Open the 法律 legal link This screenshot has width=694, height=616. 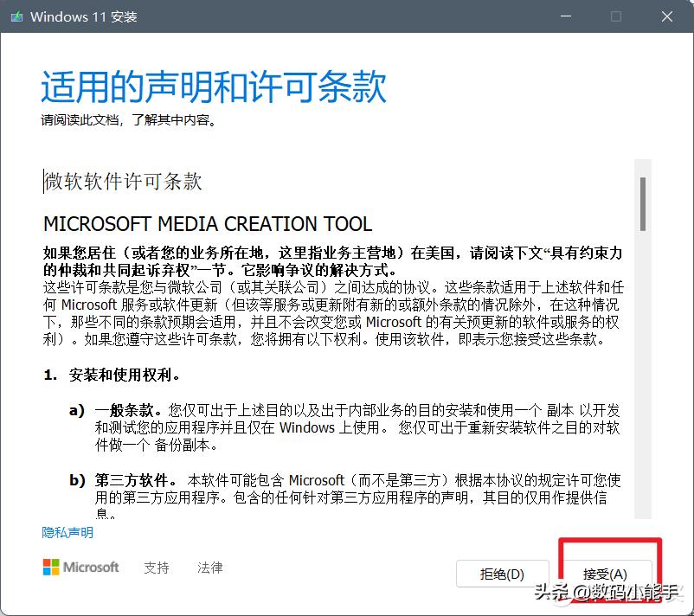point(209,568)
